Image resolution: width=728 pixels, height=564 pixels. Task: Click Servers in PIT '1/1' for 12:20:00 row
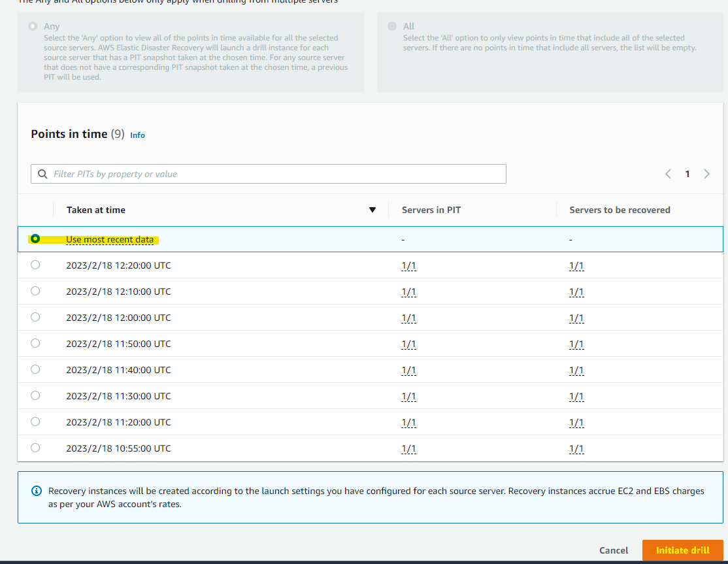[408, 265]
